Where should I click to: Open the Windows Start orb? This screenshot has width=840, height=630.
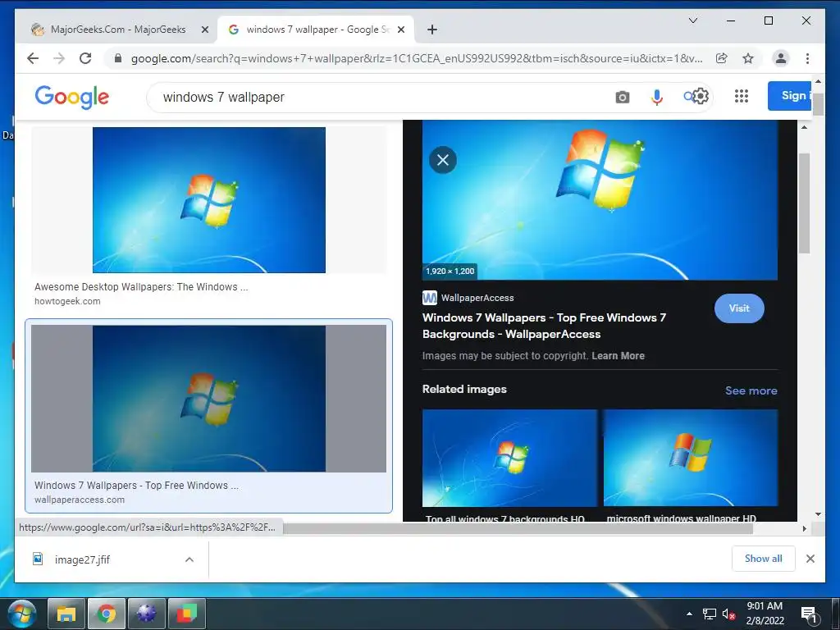coord(22,614)
